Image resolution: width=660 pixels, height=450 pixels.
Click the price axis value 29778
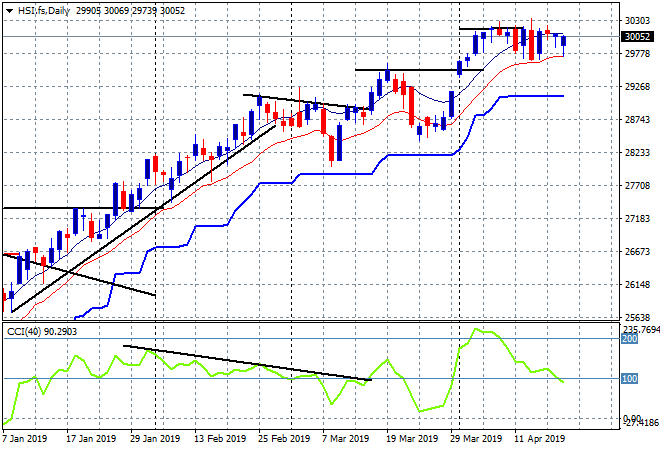(x=637, y=53)
